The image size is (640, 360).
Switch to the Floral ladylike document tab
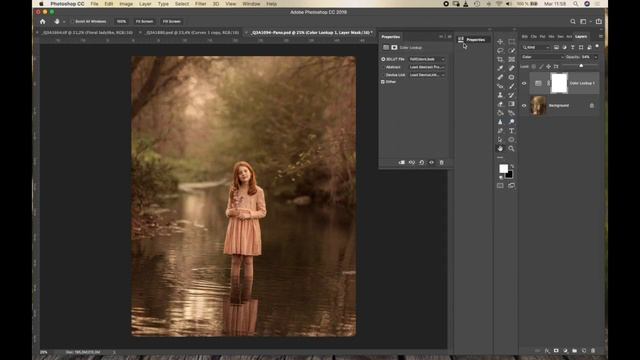click(x=88, y=32)
